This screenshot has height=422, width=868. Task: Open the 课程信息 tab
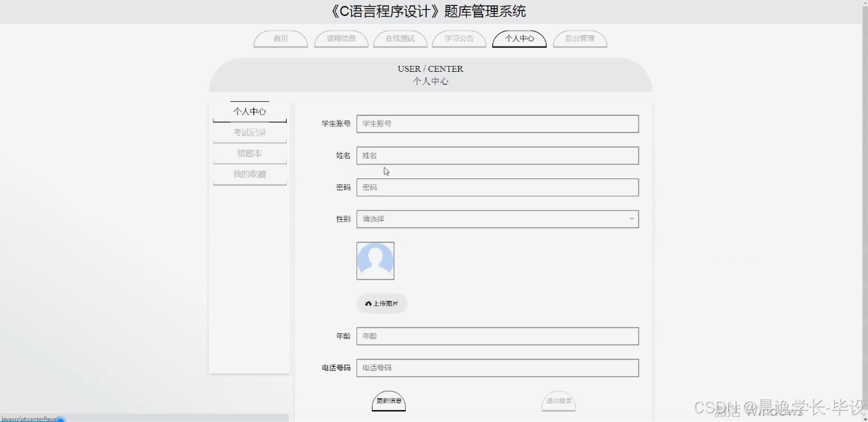click(341, 39)
